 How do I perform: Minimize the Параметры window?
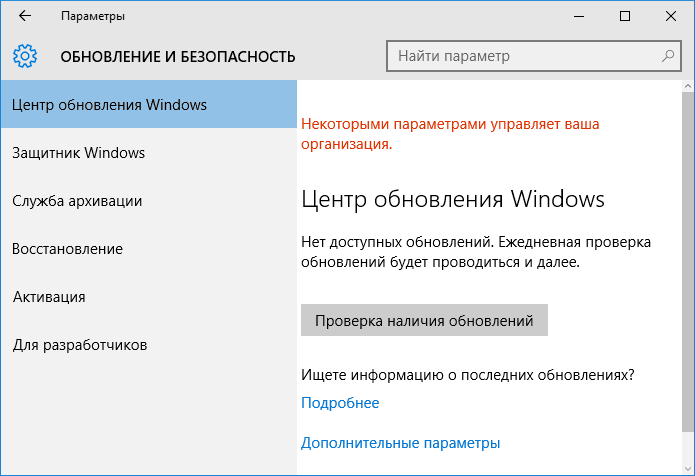click(579, 16)
